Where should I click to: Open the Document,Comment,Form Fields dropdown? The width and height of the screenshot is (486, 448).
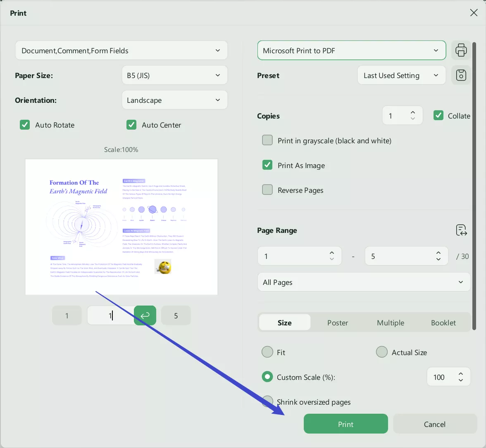(x=121, y=50)
